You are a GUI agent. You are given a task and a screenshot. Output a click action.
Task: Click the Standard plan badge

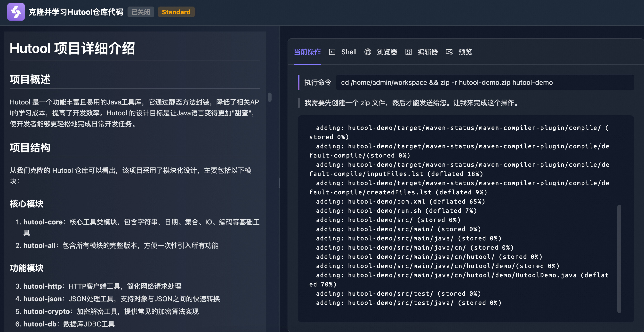point(176,12)
